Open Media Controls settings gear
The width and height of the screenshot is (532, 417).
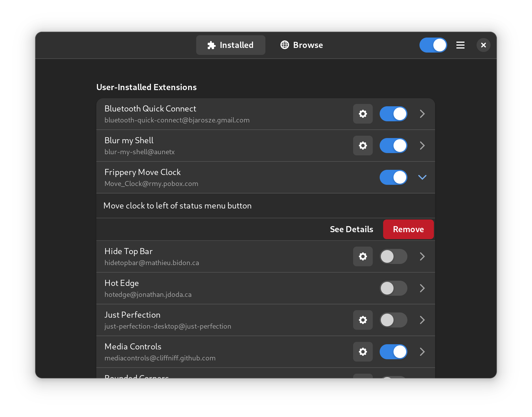point(363,352)
